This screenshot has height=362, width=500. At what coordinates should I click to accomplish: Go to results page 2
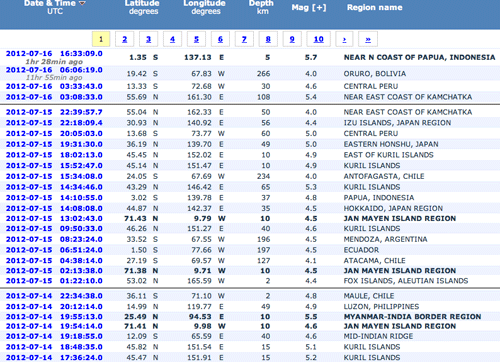(125, 39)
